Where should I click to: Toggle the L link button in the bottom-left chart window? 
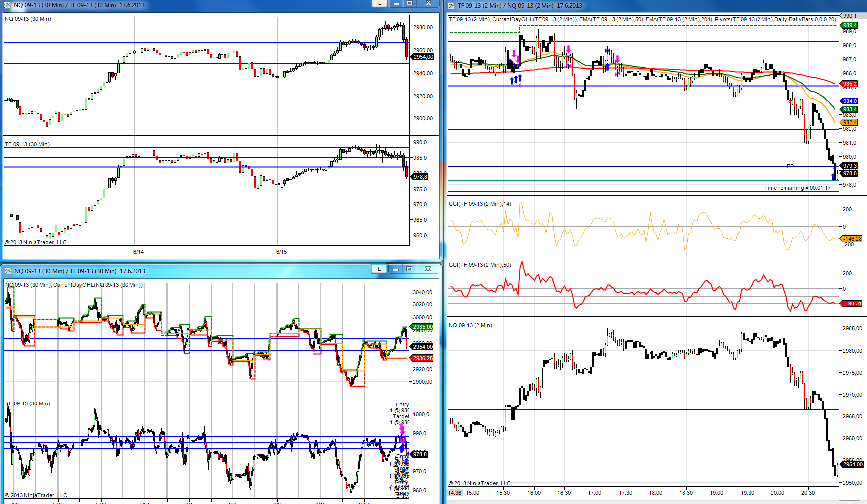point(379,269)
